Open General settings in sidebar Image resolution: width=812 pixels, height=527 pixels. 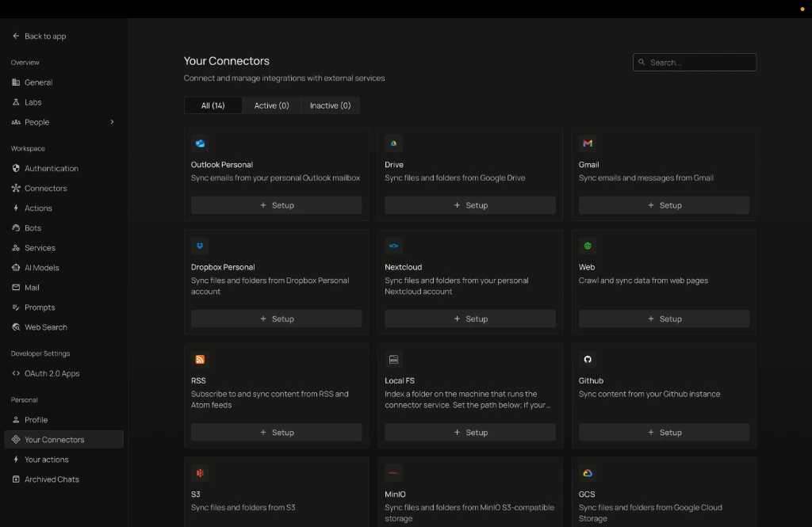point(63,82)
